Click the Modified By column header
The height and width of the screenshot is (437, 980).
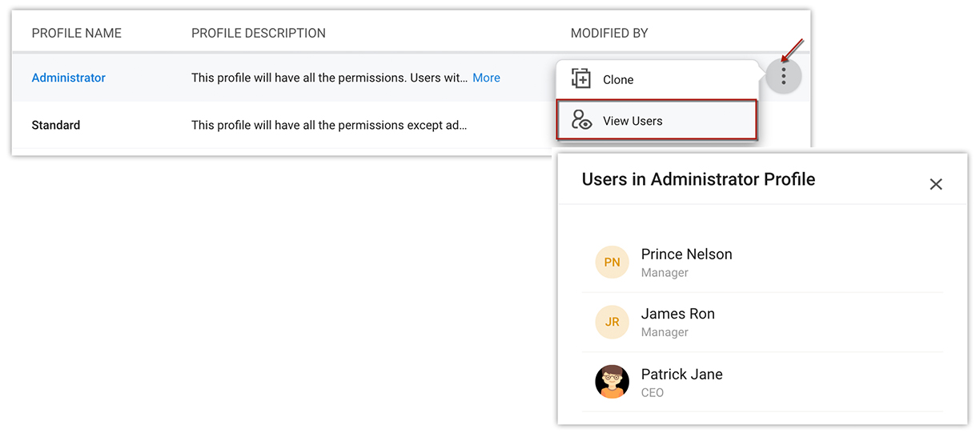click(609, 34)
